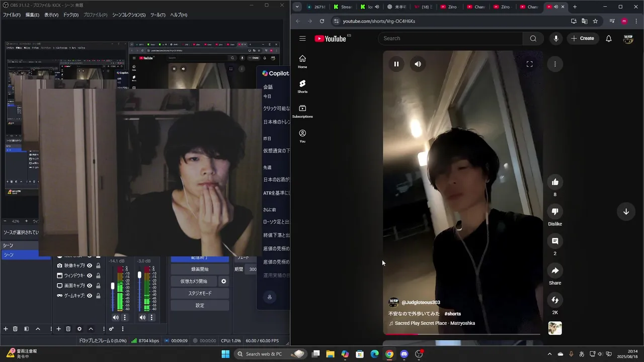Switch to the (18) tab in Chrome
644x362 pixels.
pyautogui.click(x=424, y=7)
